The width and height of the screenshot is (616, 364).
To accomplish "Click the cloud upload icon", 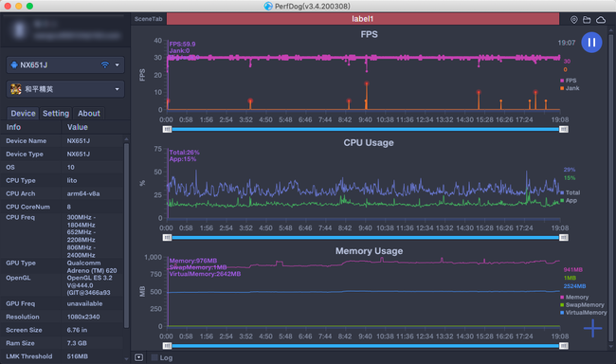I will coord(601,20).
